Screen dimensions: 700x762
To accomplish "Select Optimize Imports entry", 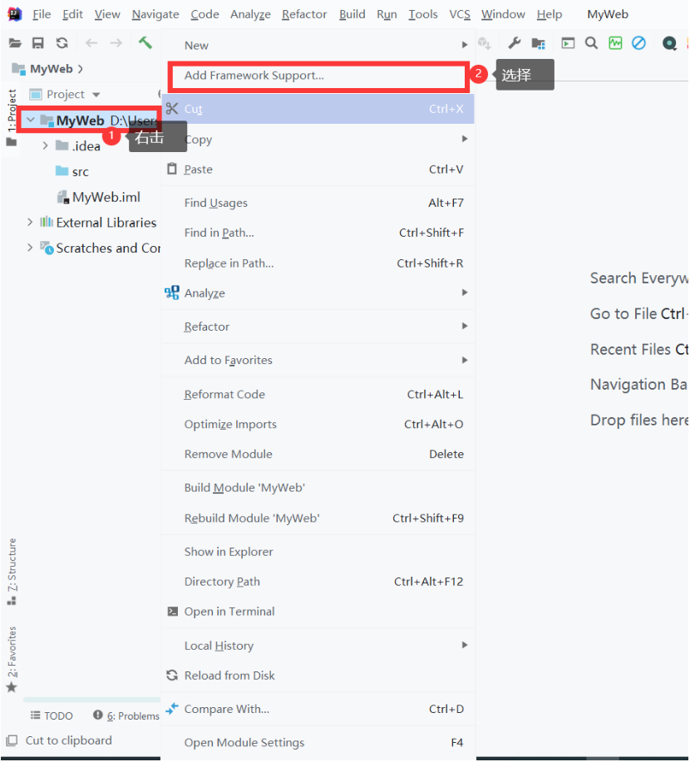I will pyautogui.click(x=318, y=425).
